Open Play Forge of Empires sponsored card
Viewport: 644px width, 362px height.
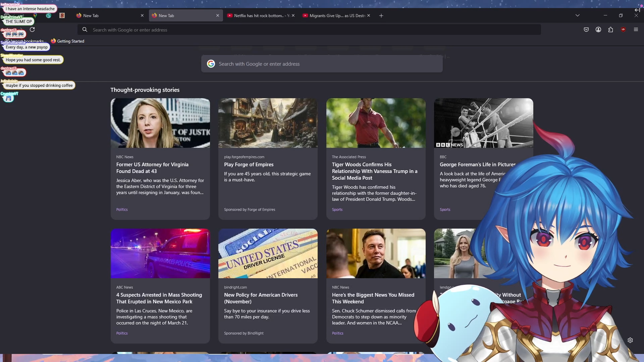point(249,165)
